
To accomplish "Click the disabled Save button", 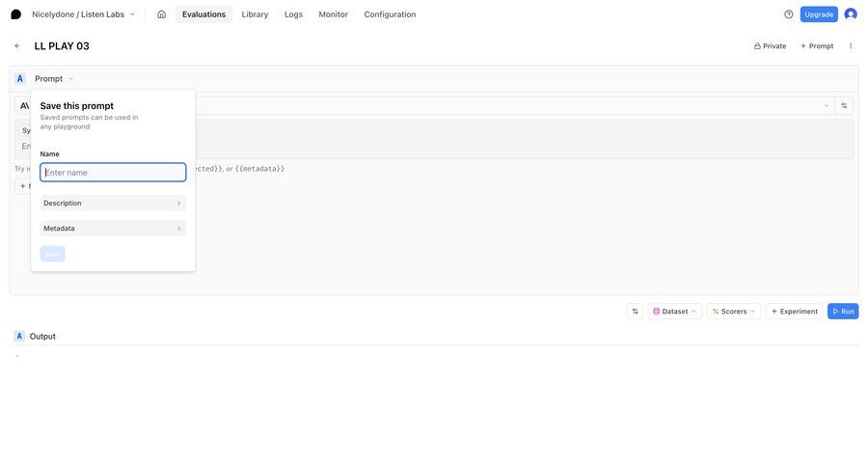I will 53,254.
